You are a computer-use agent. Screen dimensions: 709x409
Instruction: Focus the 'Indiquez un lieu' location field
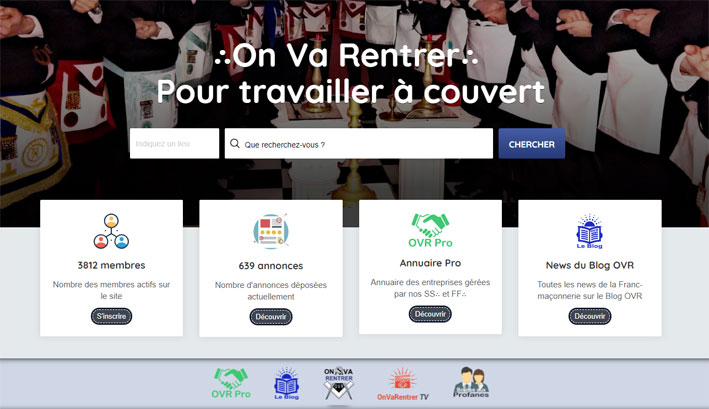coord(174,143)
